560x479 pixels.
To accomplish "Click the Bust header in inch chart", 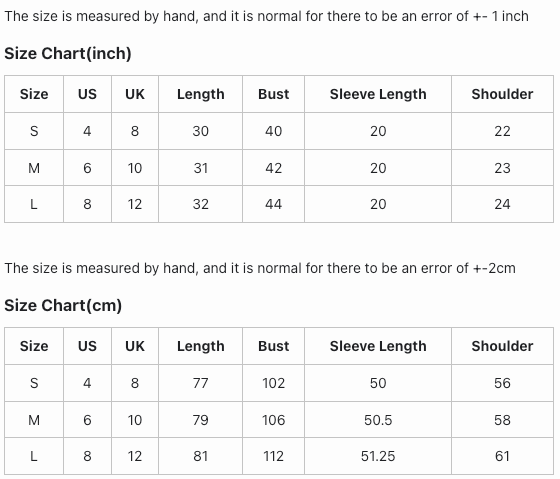I will pos(274,94).
